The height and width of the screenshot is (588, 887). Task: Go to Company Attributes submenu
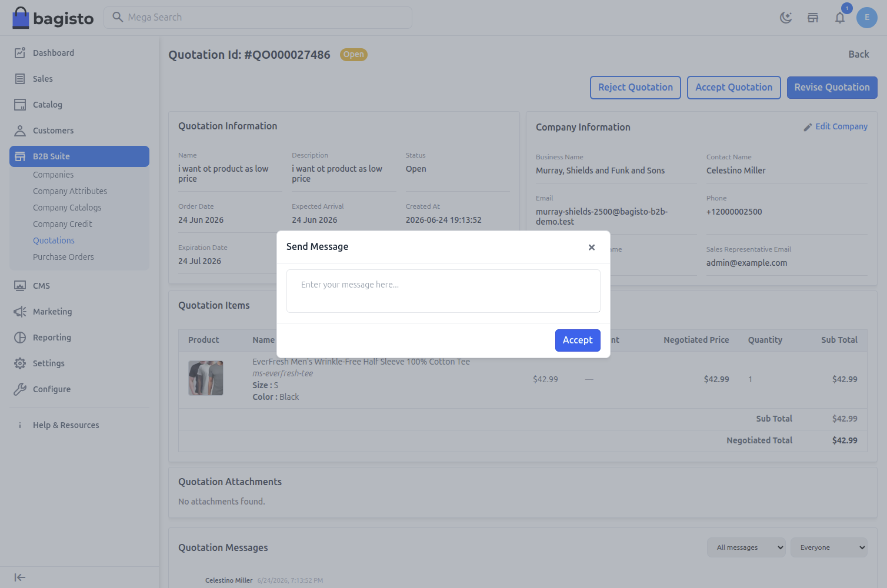coord(70,191)
